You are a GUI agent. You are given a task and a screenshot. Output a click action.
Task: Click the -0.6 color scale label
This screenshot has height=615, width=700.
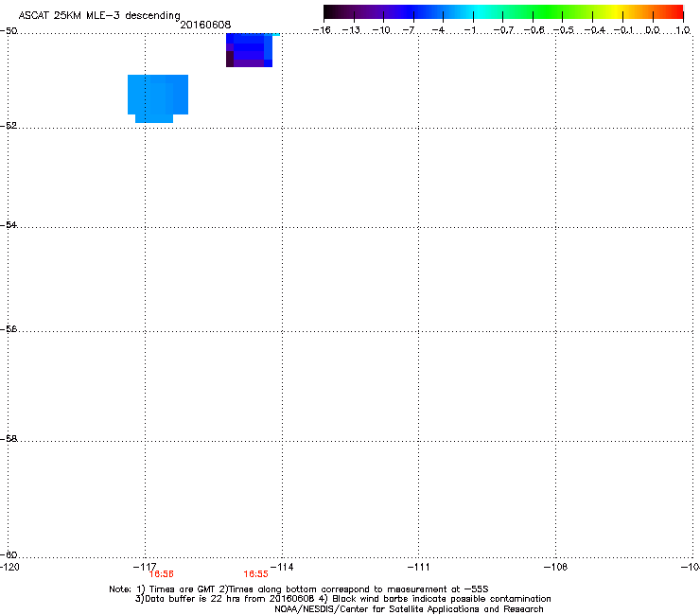tap(534, 30)
